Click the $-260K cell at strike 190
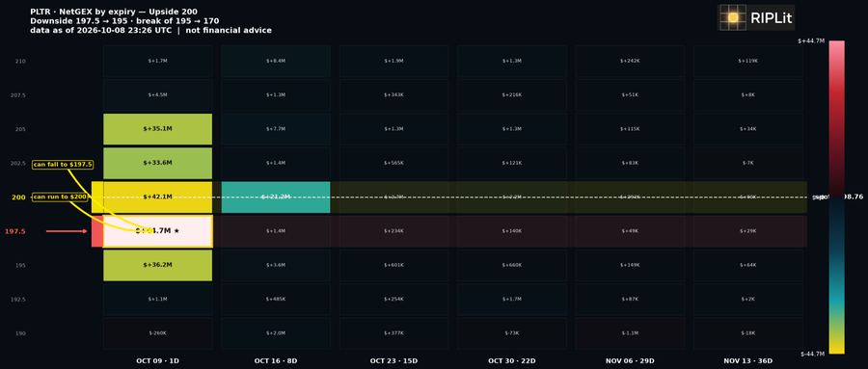Image resolution: width=868 pixels, height=369 pixels. [x=158, y=333]
